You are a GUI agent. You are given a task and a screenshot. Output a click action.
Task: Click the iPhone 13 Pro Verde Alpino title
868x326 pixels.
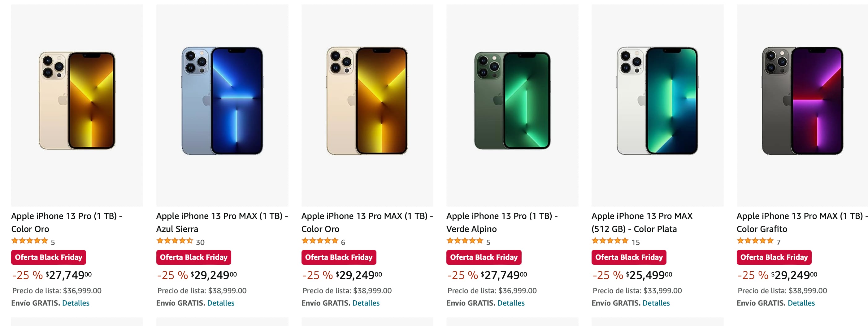[502, 222]
